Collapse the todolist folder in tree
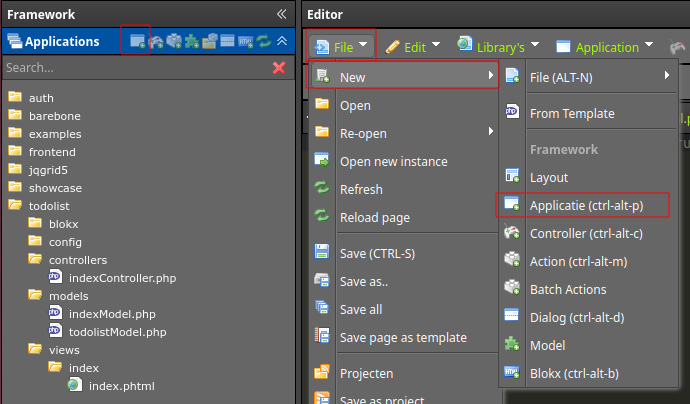 pyautogui.click(x=15, y=205)
